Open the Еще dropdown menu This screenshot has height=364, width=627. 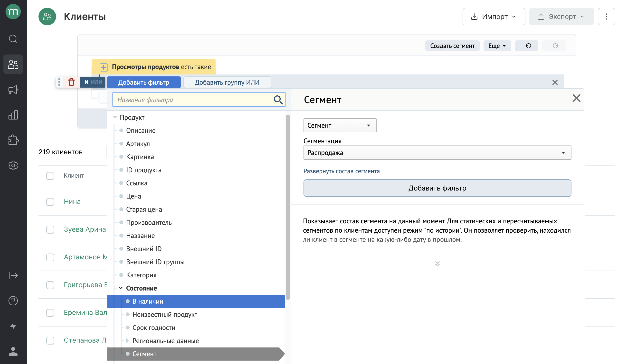(497, 46)
